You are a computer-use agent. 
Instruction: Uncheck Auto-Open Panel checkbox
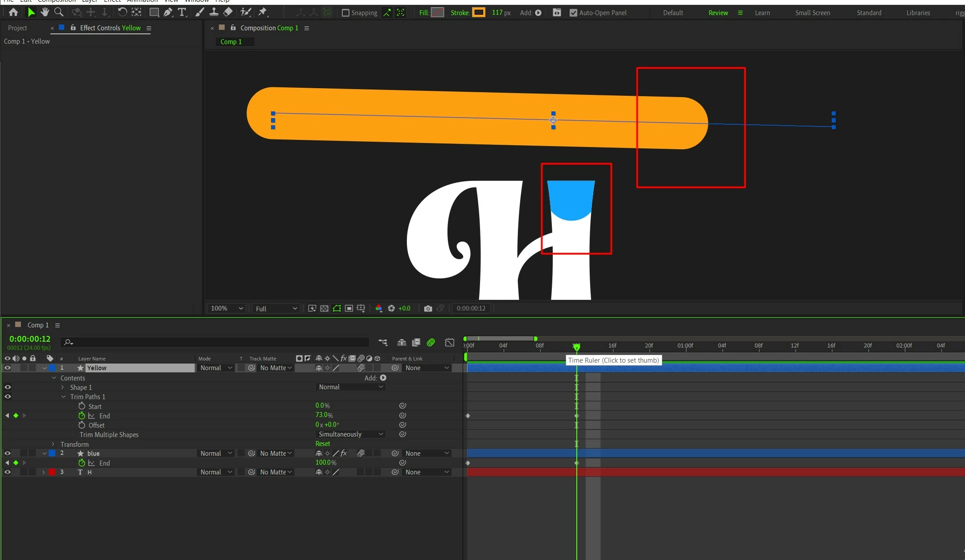[x=573, y=13]
